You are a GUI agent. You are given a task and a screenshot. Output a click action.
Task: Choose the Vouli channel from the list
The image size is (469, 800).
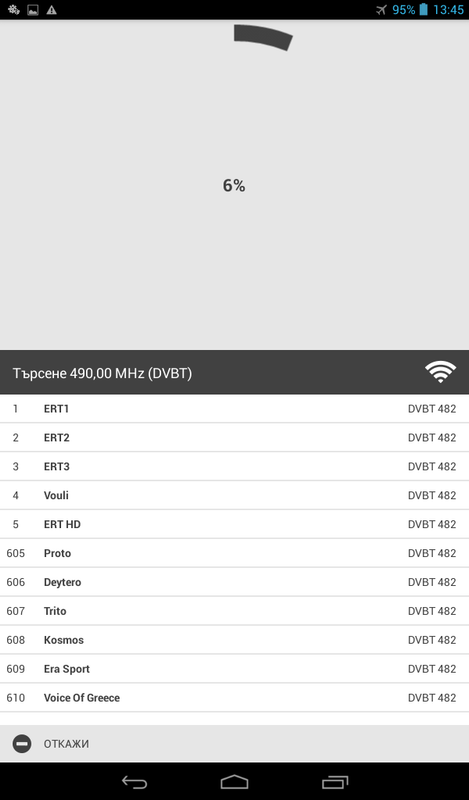[x=234, y=495]
